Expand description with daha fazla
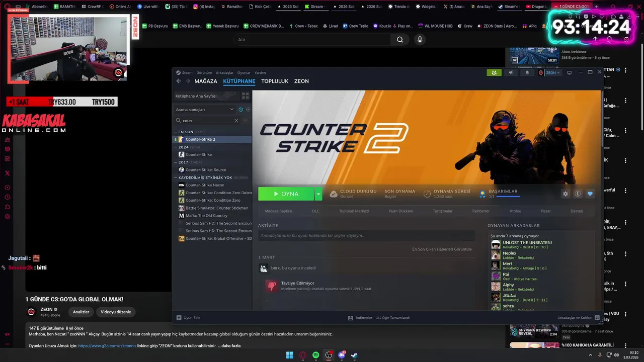The height and width of the screenshot is (362, 644). (x=231, y=346)
